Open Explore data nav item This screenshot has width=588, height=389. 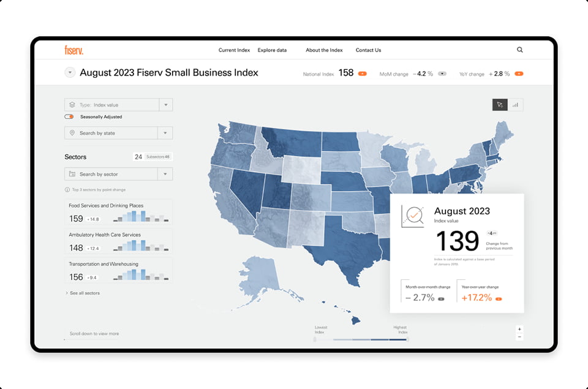coord(272,50)
